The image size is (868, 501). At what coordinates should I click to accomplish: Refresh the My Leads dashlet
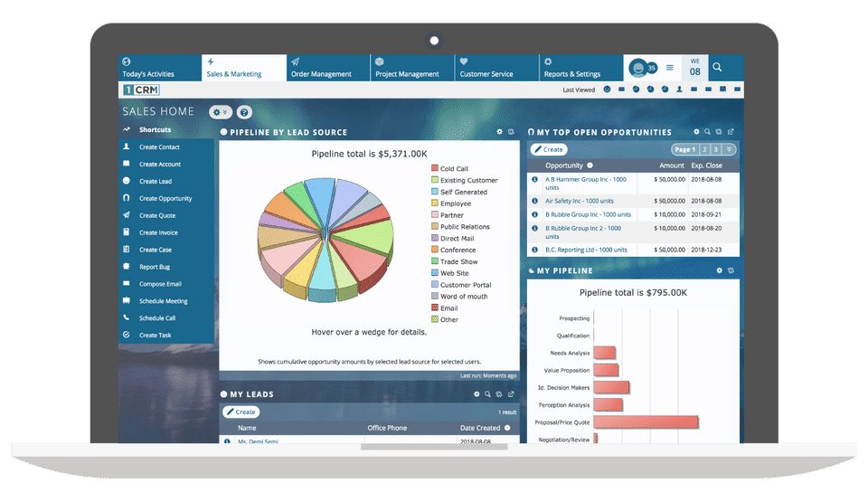point(499,394)
